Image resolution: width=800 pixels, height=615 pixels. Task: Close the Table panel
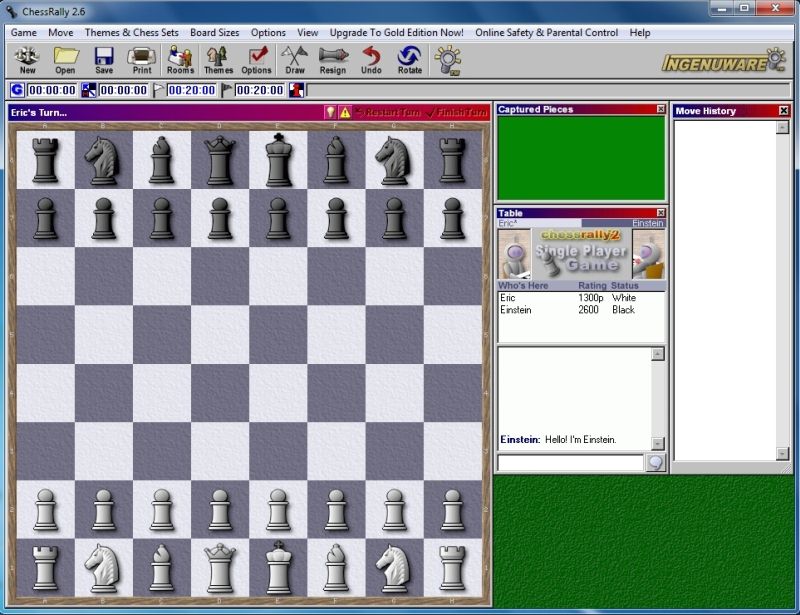[x=661, y=212]
